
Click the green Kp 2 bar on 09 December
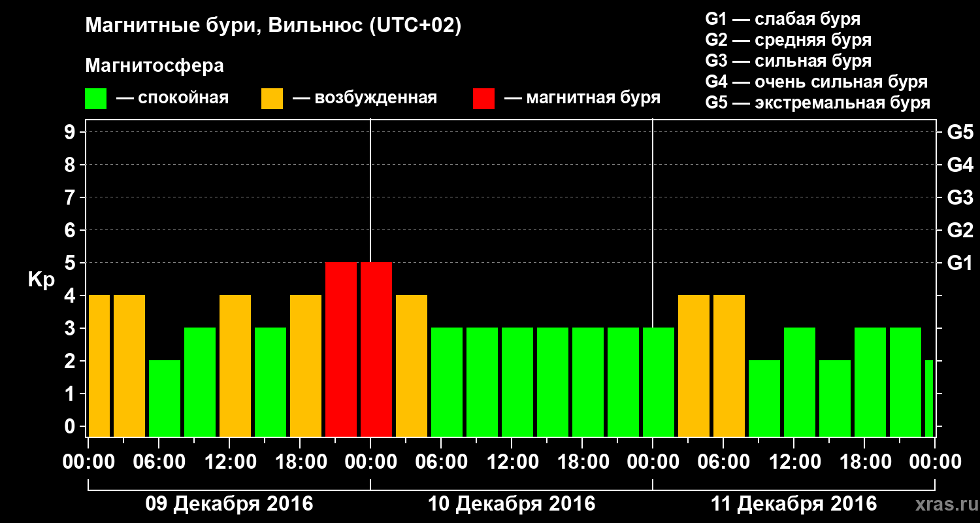(x=165, y=398)
